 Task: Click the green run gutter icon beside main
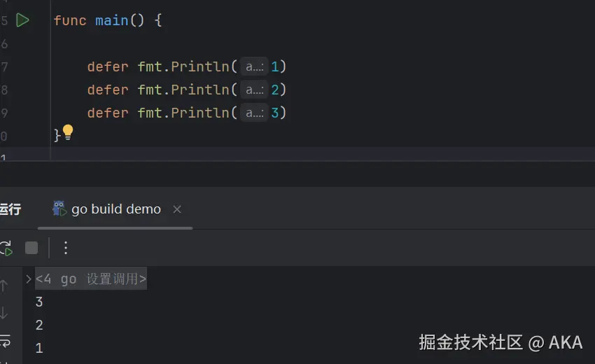[x=22, y=20]
